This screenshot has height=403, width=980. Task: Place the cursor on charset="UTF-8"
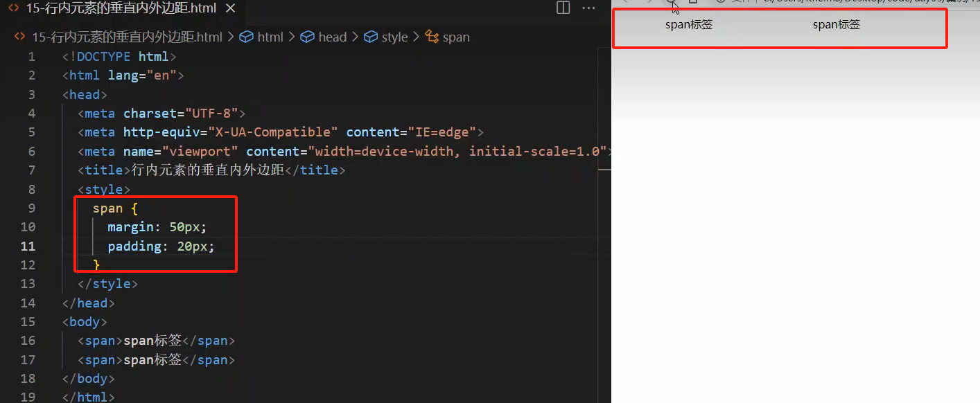181,114
